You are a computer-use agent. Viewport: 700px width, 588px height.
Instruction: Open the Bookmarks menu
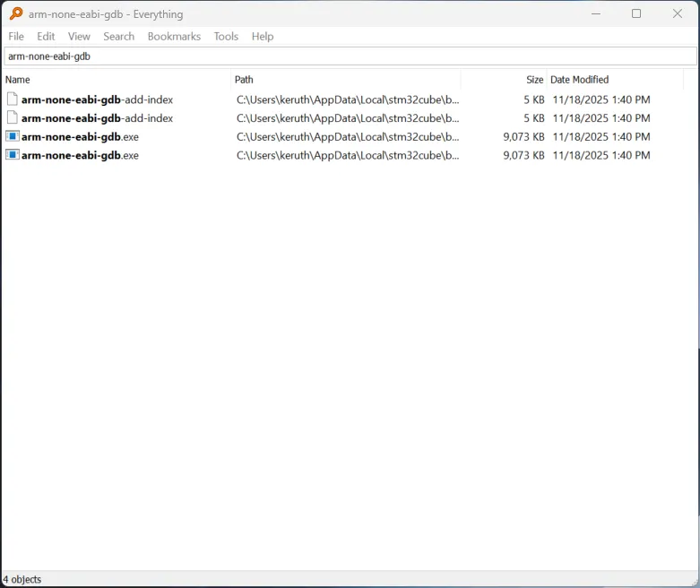(x=174, y=36)
